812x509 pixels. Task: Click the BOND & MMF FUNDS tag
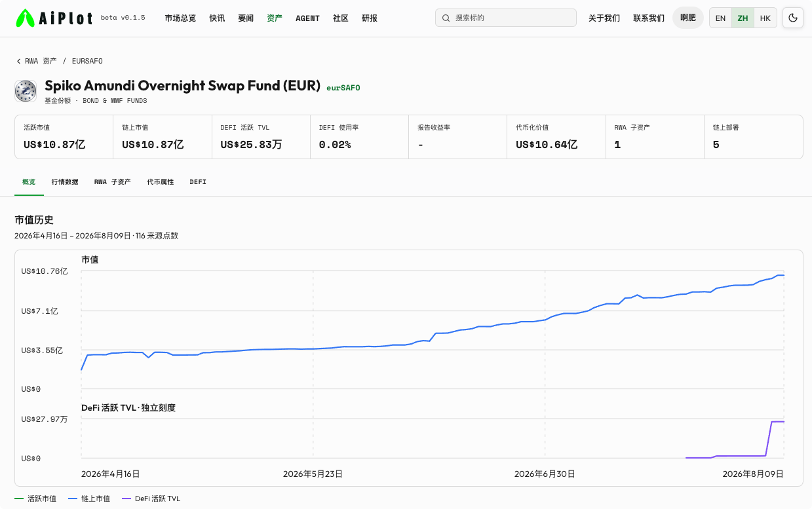click(115, 101)
